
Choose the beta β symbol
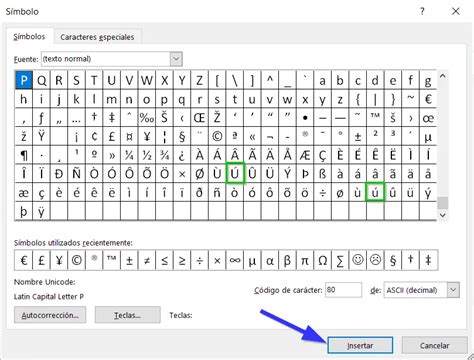pyautogui.click(x=287, y=260)
